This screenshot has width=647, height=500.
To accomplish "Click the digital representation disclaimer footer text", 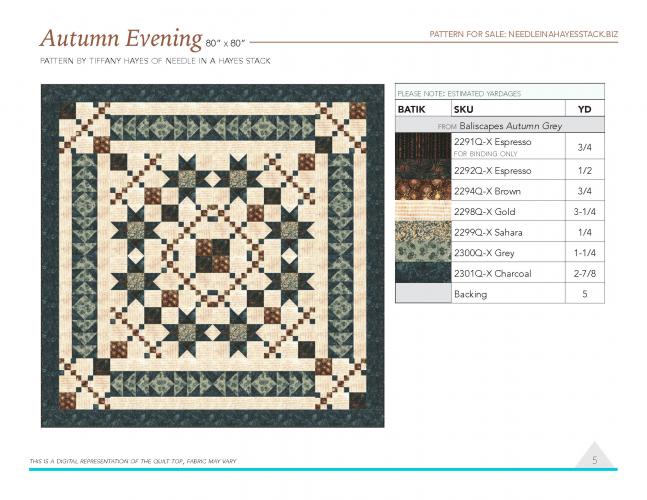I will [134, 460].
